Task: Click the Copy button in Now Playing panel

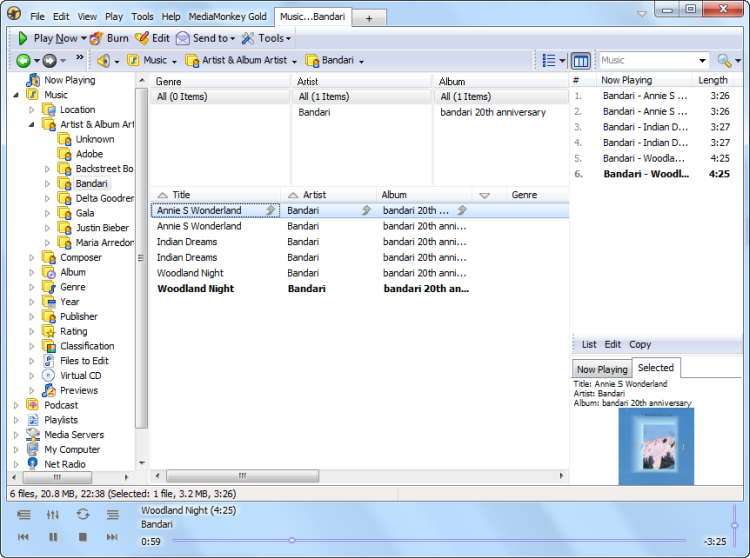Action: 640,344
